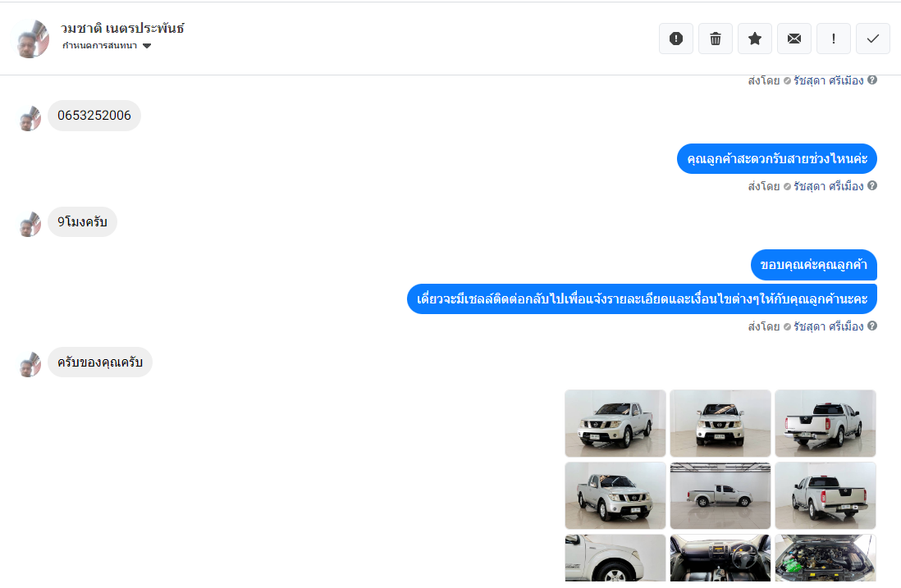Open the front-left view photo of silver pickup

(x=615, y=423)
